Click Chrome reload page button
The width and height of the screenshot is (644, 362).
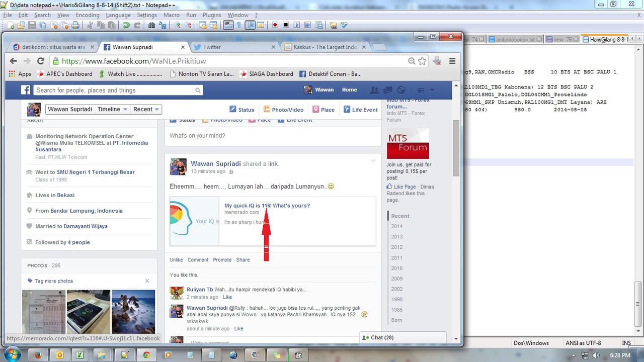point(41,61)
